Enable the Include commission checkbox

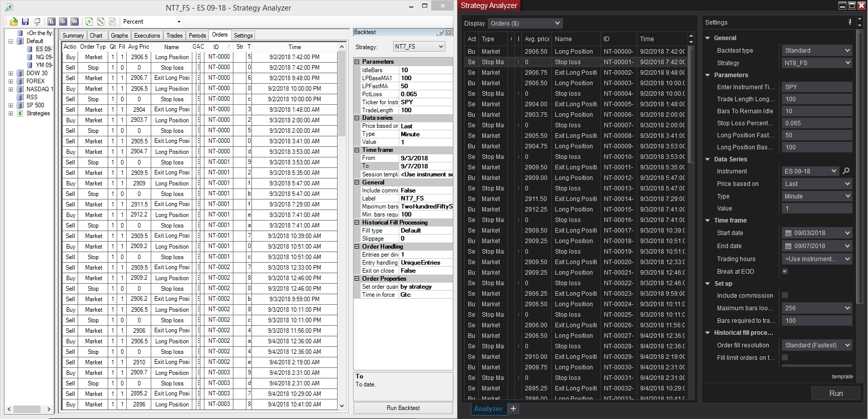pos(785,296)
